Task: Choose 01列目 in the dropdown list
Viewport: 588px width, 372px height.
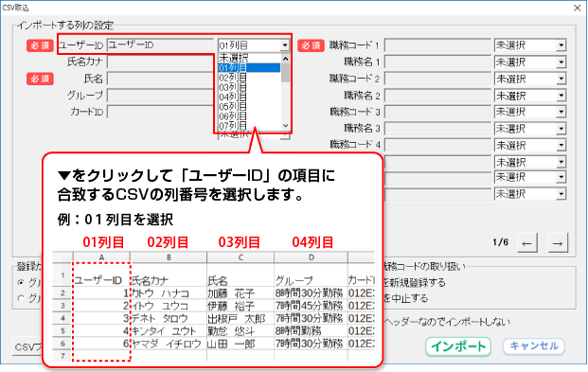Action: [249, 67]
